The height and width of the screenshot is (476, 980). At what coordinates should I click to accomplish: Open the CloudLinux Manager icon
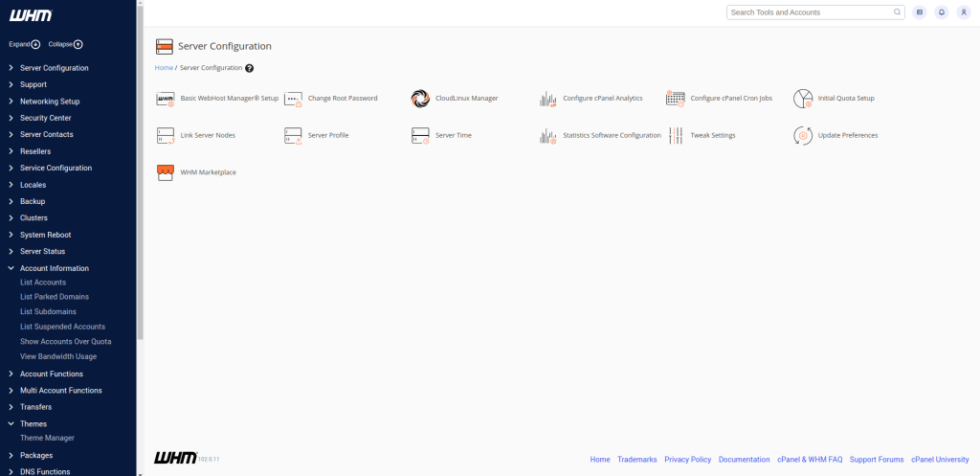click(420, 99)
